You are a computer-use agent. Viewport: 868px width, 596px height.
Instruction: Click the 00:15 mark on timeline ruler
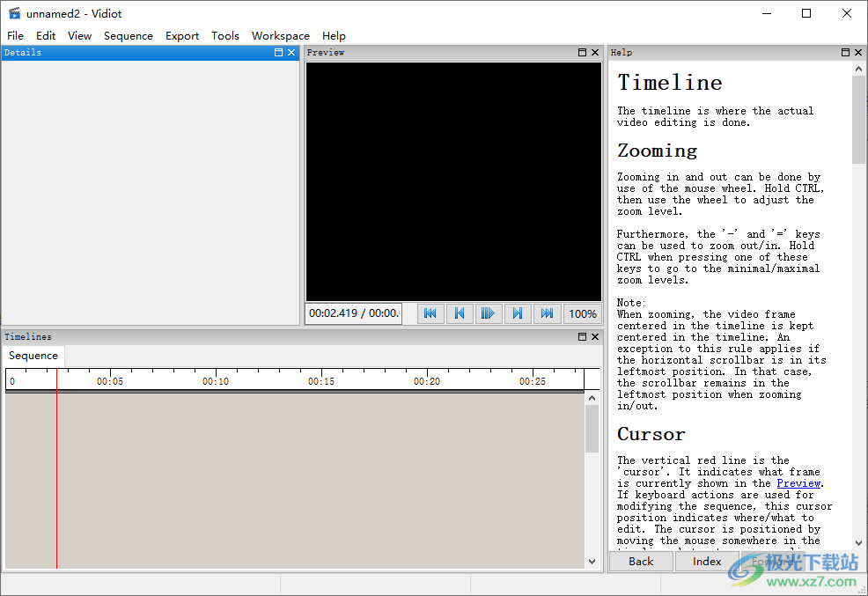point(321,381)
